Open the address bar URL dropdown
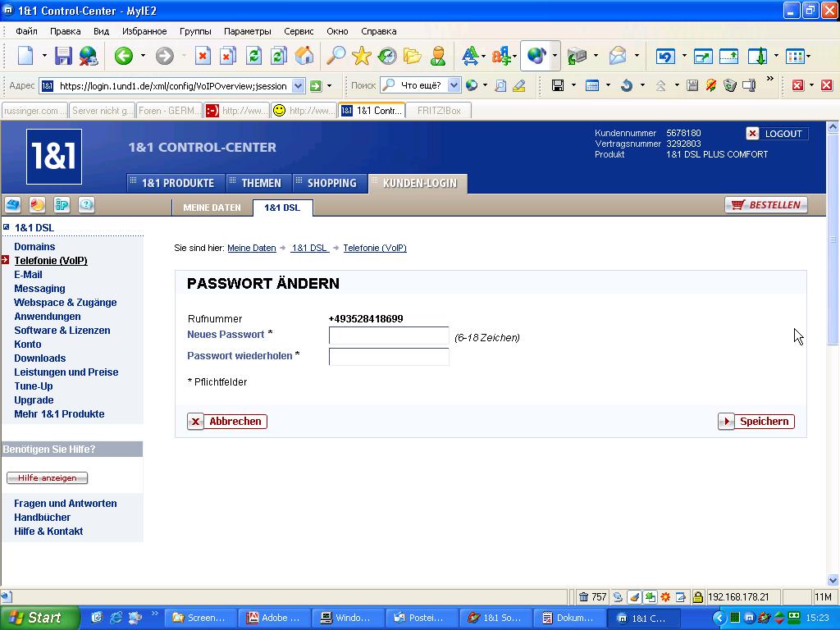840x630 pixels. [299, 85]
